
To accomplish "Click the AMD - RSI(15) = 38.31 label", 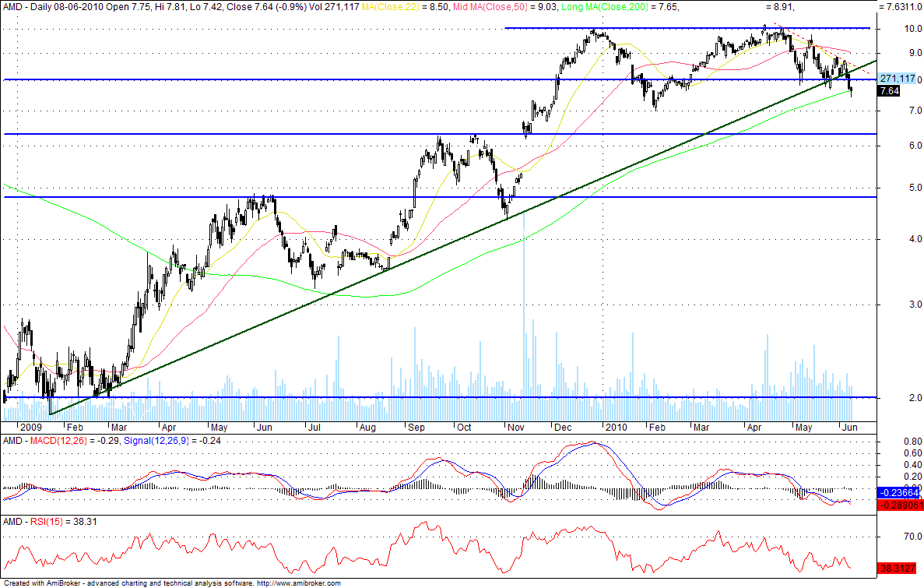I will [x=50, y=522].
